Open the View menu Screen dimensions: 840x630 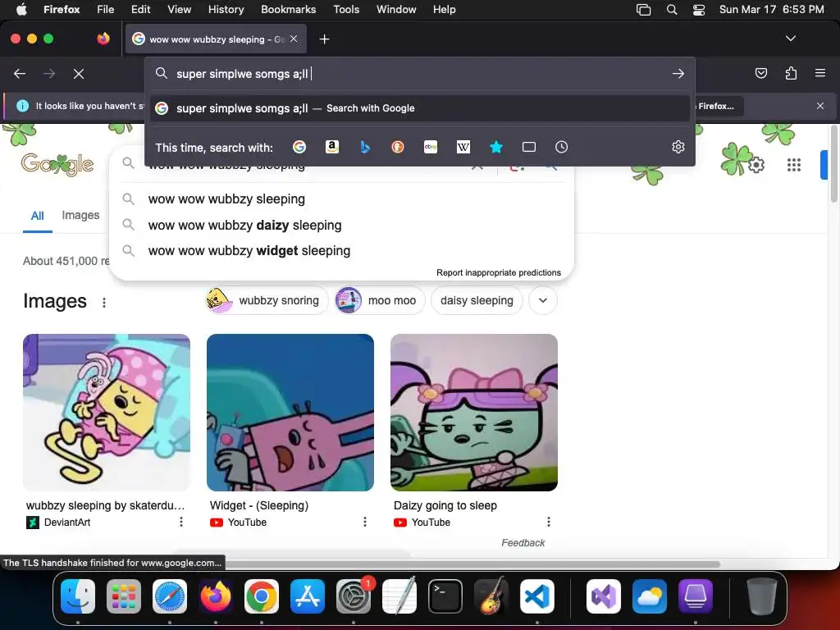click(x=179, y=10)
